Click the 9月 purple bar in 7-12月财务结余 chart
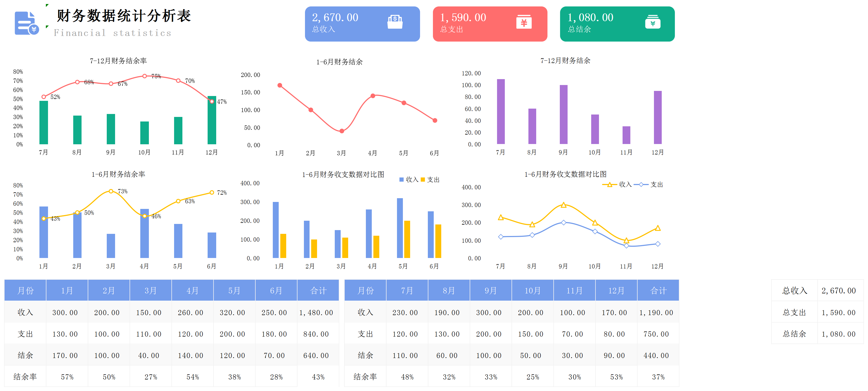Screen dimensions: 868x391 (563, 115)
